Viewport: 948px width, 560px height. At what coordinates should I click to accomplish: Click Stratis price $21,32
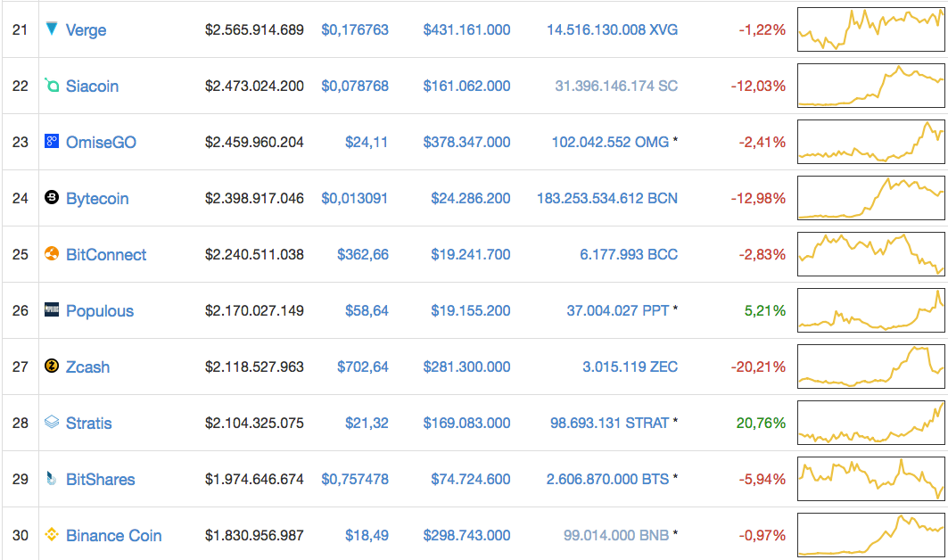click(367, 424)
